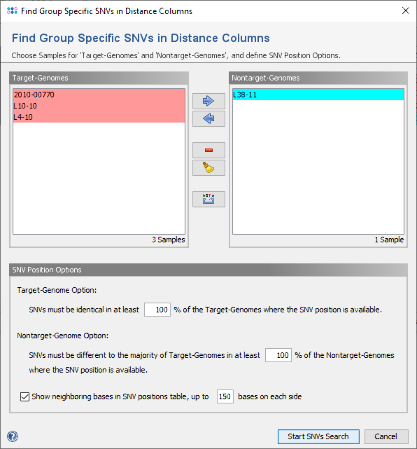Viewport: 417px width, 449px height.
Task: Start the SNVs Search
Action: pyautogui.click(x=319, y=436)
